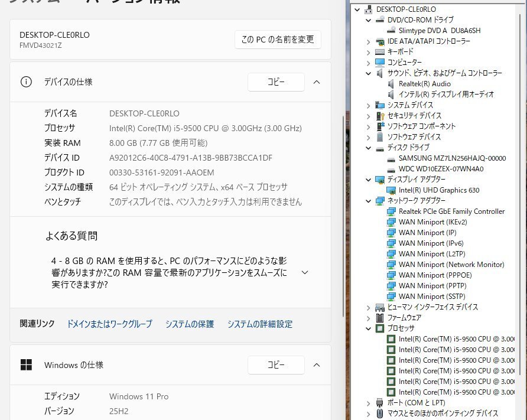Image resolution: width=527 pixels, height=420 pixels.
Task: Open システムの保護 link
Action: (189, 324)
